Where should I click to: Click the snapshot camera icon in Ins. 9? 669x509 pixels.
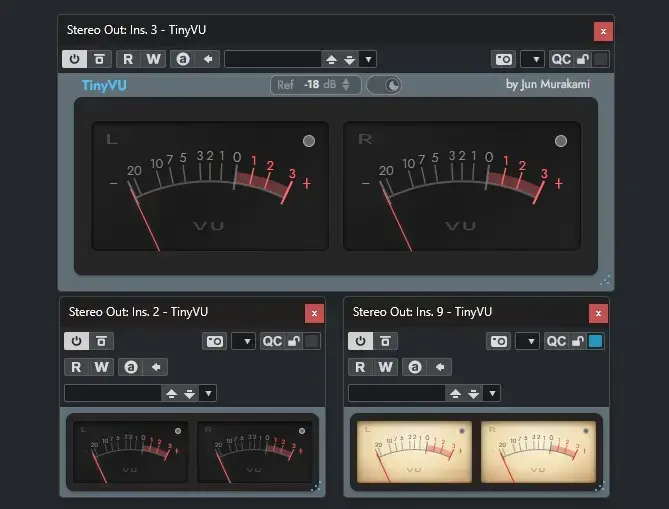click(499, 341)
